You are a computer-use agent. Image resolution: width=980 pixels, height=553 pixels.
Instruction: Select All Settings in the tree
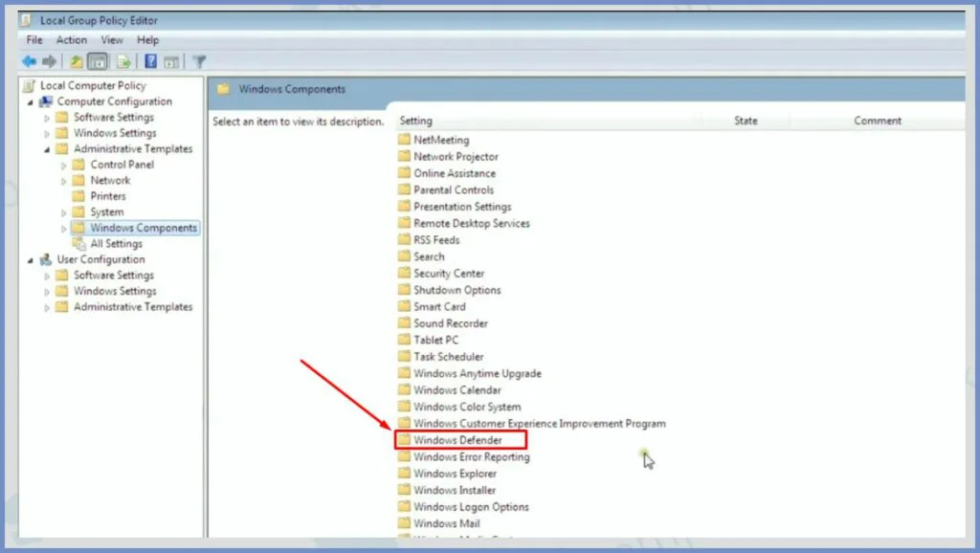coord(116,244)
